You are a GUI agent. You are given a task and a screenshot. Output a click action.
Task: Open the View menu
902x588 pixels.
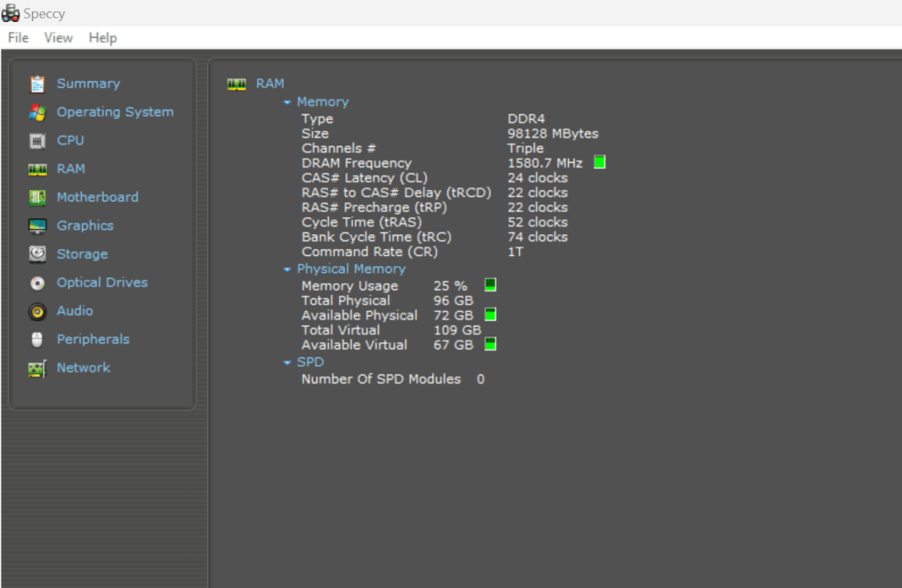58,38
